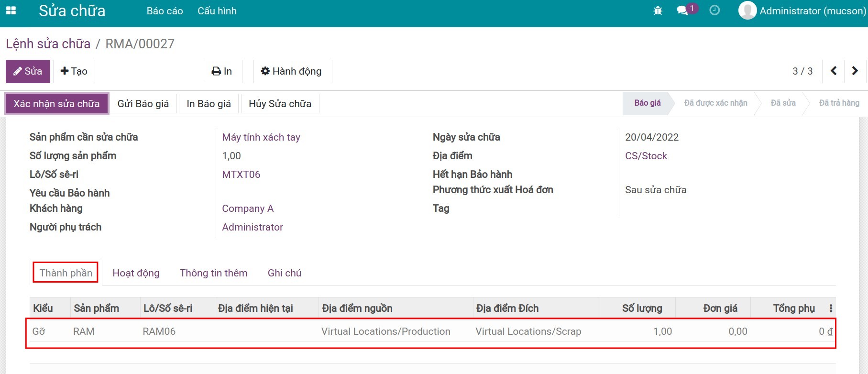Select the Đã được xác nhận status stage
The image size is (868, 374).
coord(715,103)
